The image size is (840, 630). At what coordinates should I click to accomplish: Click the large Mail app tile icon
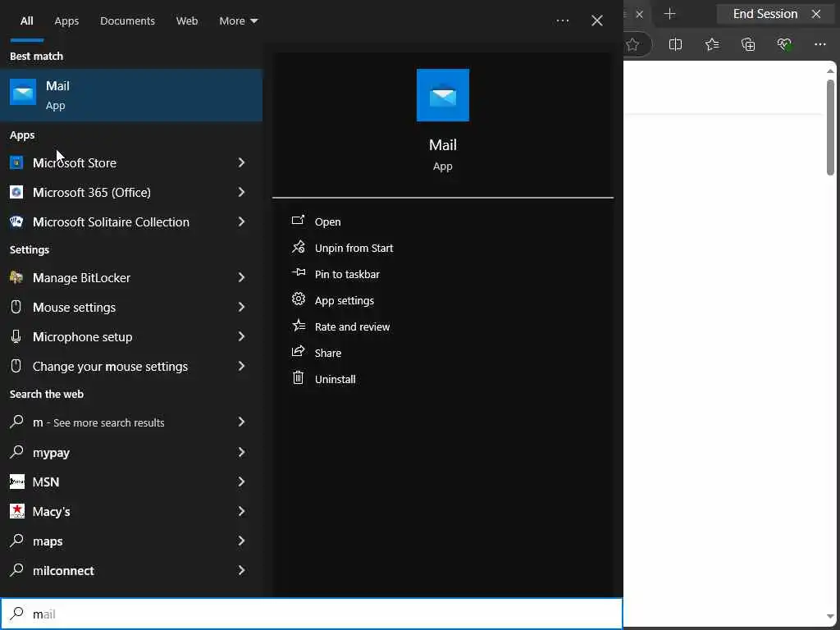pyautogui.click(x=442, y=95)
